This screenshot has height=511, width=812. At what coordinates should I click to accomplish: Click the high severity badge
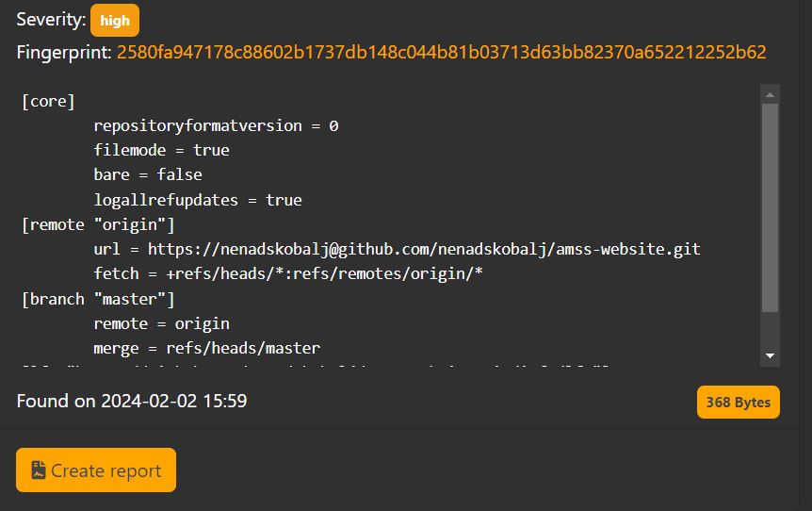click(114, 20)
